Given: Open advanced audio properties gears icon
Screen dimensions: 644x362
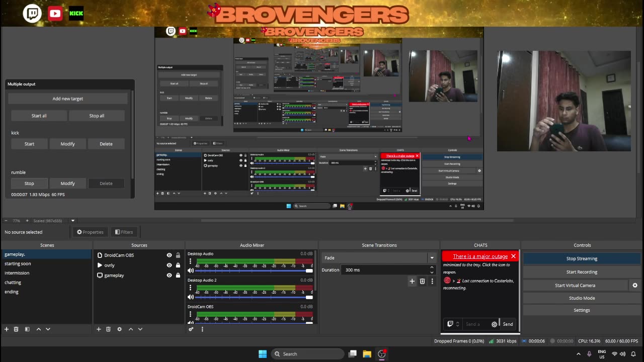Looking at the screenshot, I should (x=191, y=329).
